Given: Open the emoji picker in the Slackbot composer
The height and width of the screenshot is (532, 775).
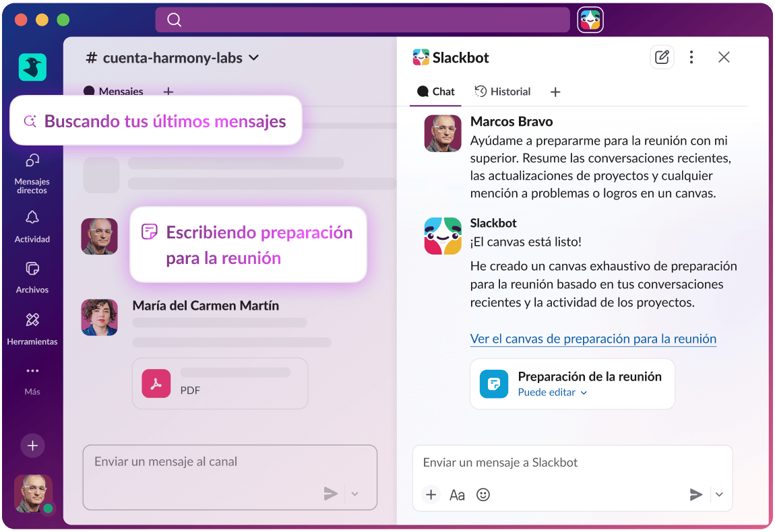Looking at the screenshot, I should pyautogui.click(x=483, y=494).
